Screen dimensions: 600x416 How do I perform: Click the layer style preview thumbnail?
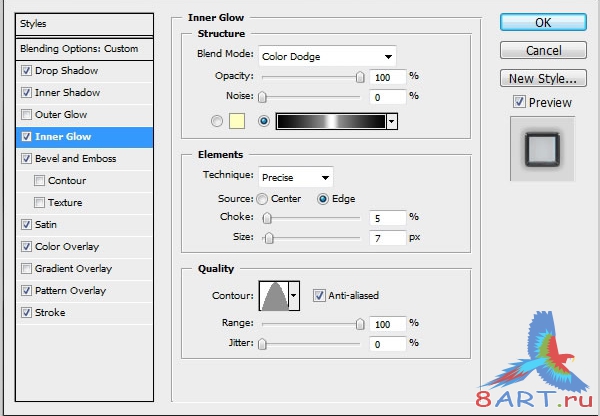[x=543, y=149]
